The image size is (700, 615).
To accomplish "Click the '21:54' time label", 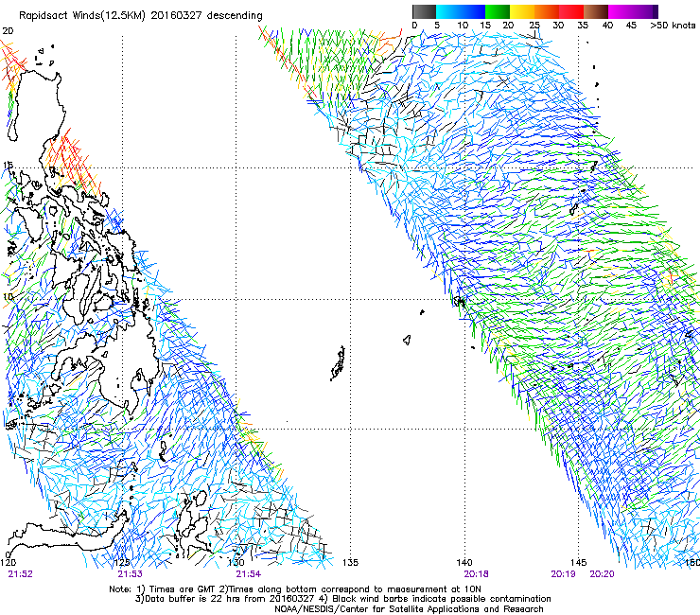I will [248, 574].
